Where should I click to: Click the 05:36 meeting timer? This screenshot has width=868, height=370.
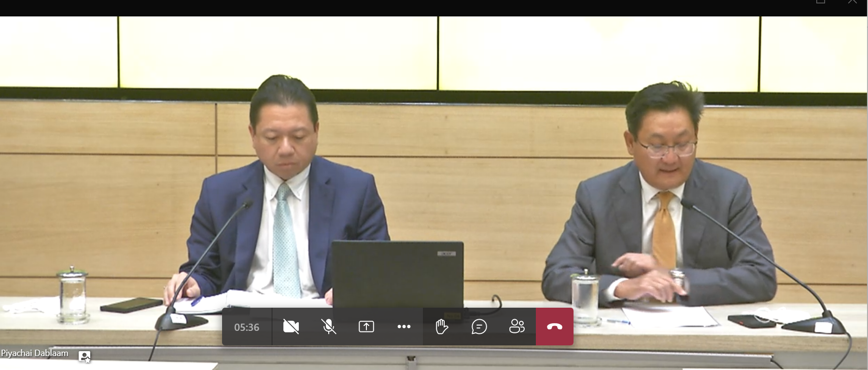tap(247, 327)
